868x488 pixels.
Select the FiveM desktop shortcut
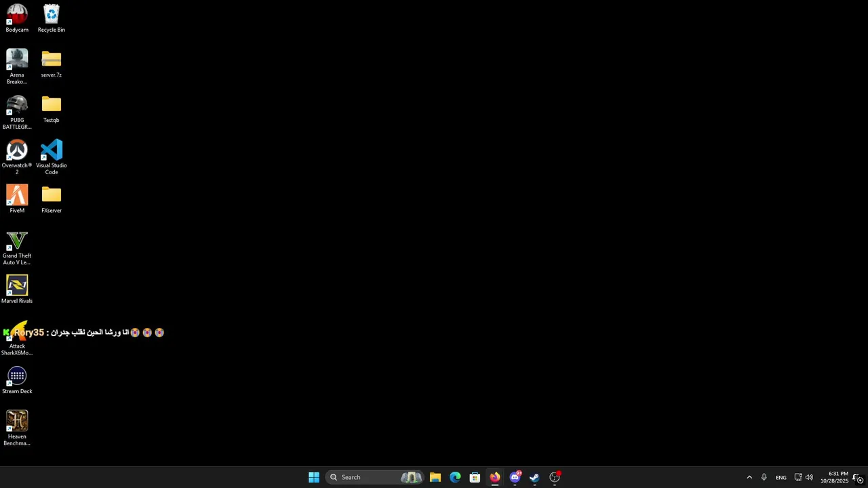pyautogui.click(x=17, y=199)
